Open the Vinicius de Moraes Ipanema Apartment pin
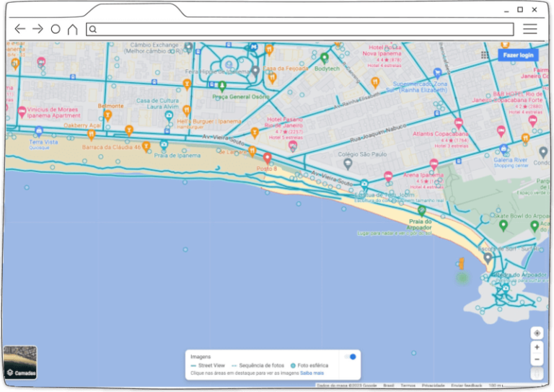 point(22,112)
